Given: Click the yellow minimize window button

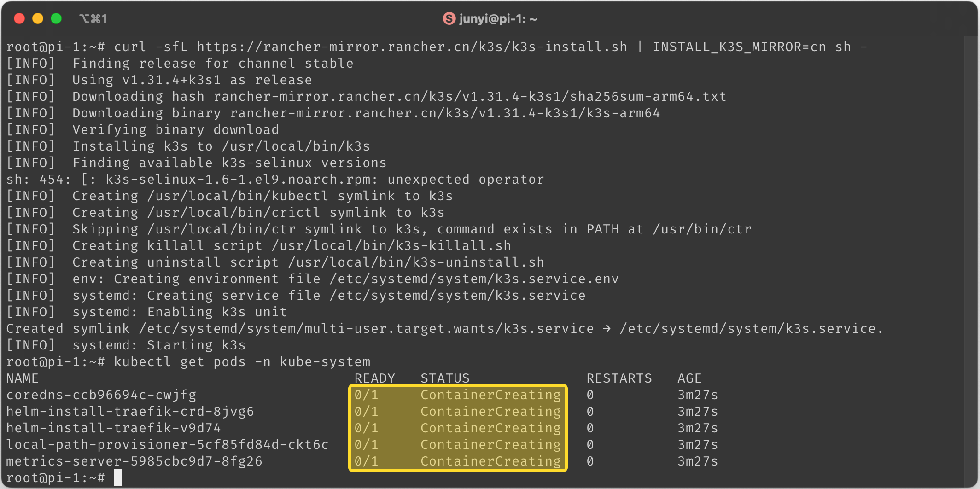Looking at the screenshot, I should tap(38, 18).
